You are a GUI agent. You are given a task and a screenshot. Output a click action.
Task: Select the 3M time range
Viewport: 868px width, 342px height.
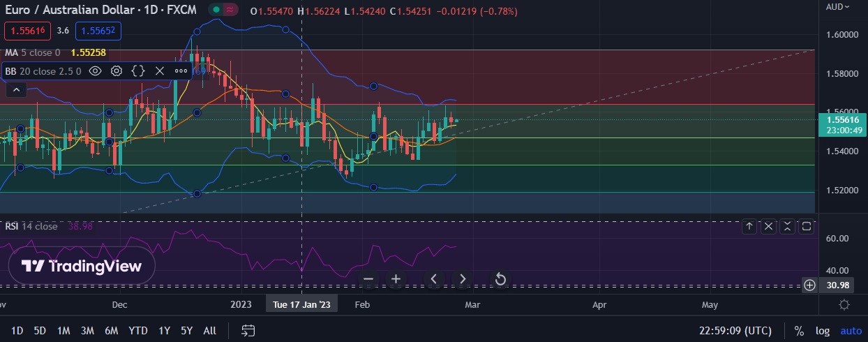pos(87,330)
